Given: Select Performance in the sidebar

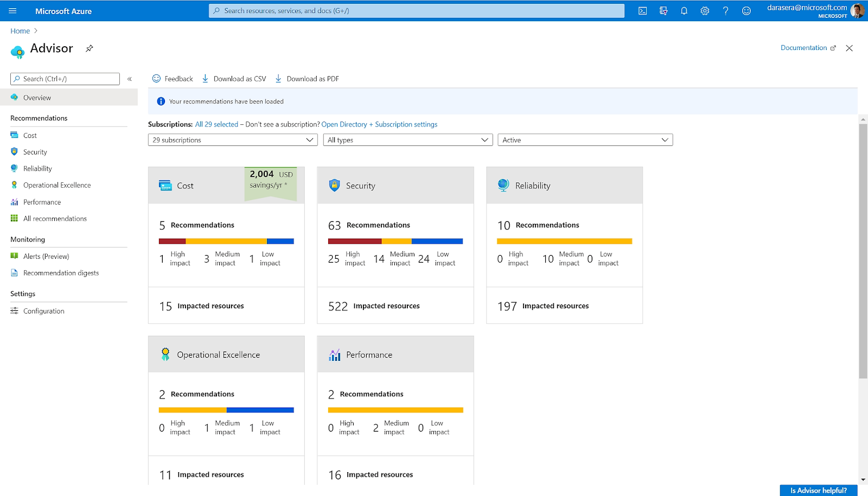Looking at the screenshot, I should (x=42, y=201).
